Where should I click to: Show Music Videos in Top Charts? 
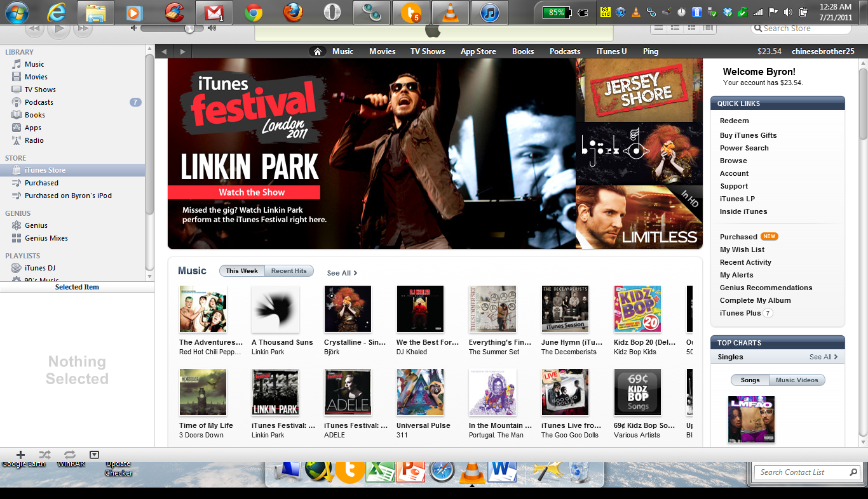(797, 380)
